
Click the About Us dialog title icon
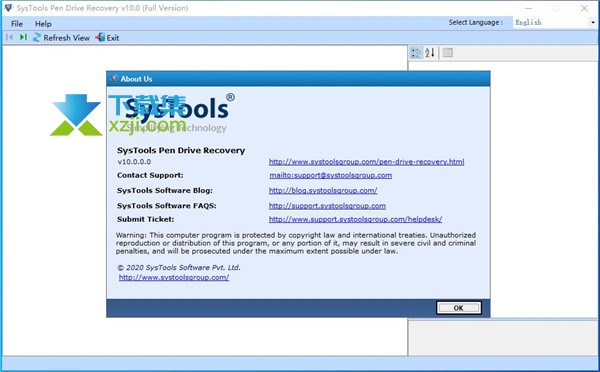[x=114, y=78]
